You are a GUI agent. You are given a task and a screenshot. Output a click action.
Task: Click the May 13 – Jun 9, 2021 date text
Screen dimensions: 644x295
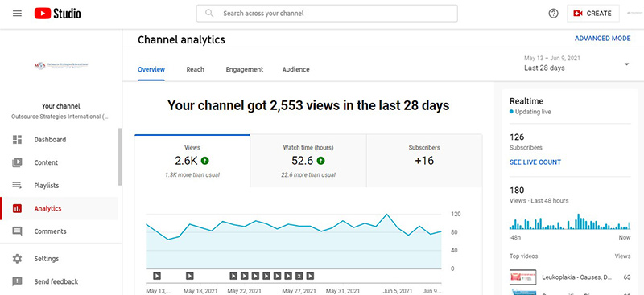552,58
